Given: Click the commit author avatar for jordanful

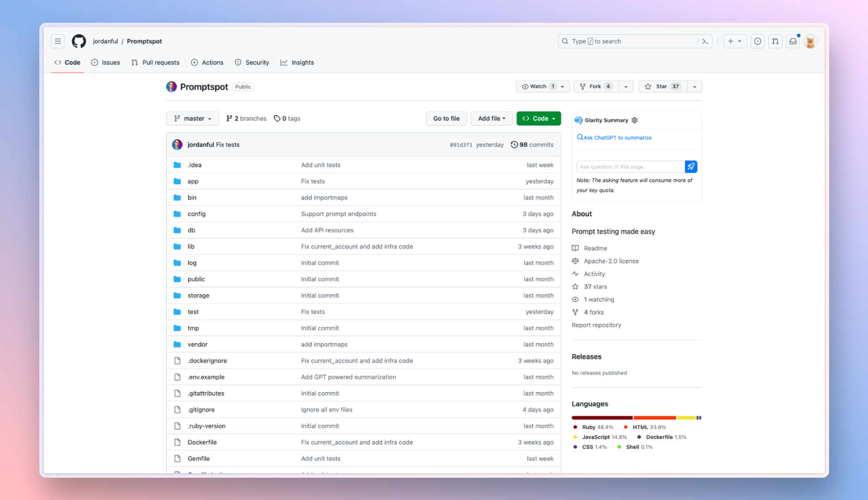Looking at the screenshot, I should pos(177,145).
